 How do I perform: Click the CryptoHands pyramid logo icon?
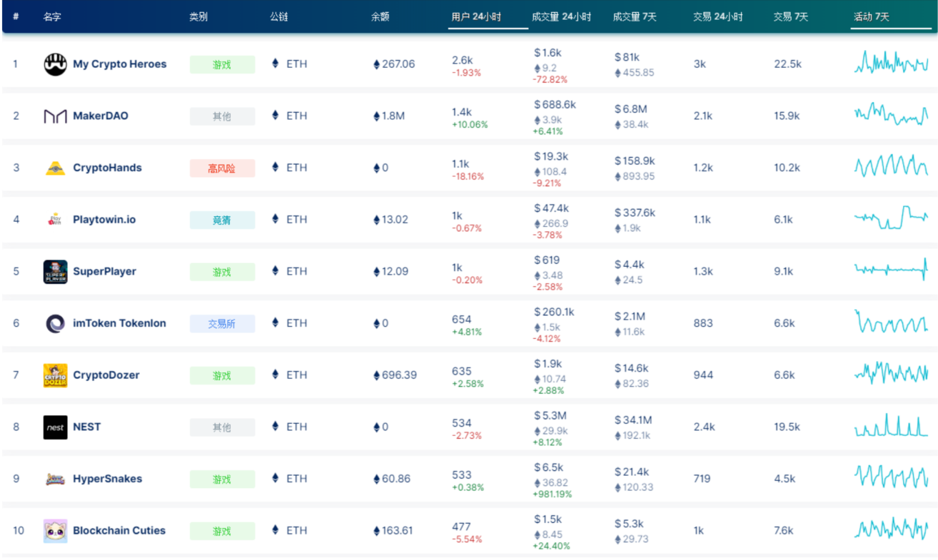click(55, 168)
